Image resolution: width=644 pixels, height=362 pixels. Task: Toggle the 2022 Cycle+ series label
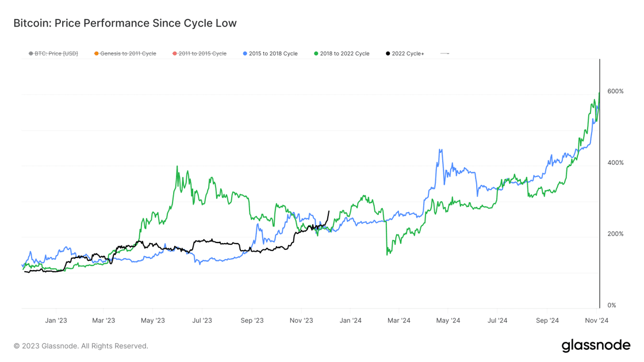click(x=408, y=53)
